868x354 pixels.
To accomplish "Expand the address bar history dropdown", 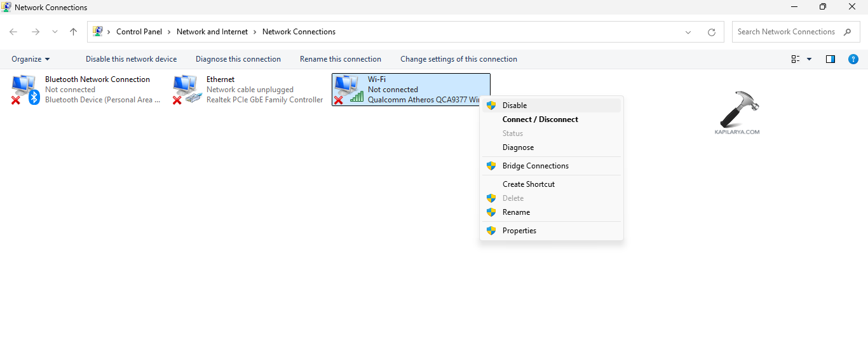I will (x=688, y=32).
